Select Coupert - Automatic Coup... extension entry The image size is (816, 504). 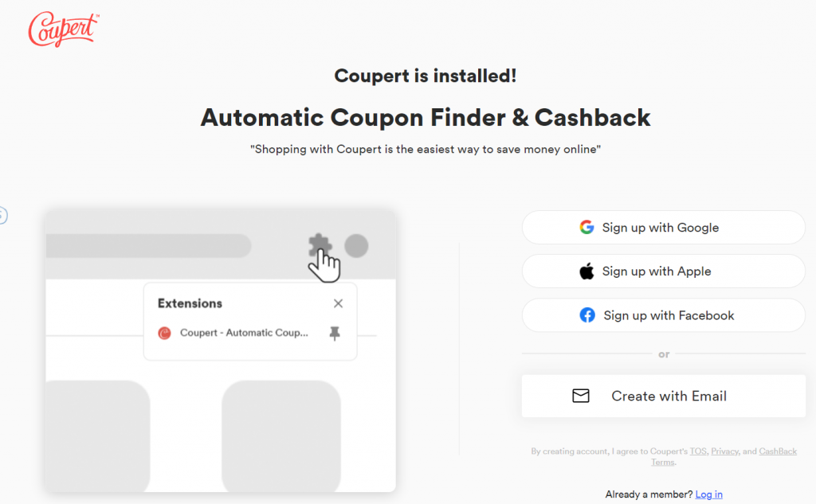pos(244,333)
